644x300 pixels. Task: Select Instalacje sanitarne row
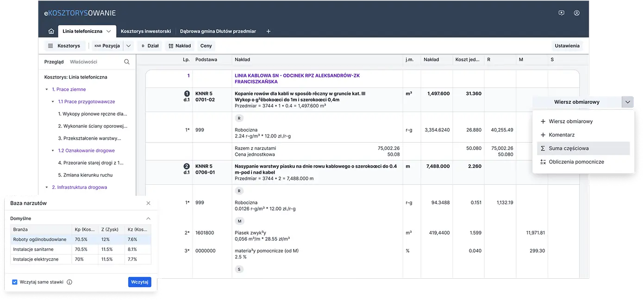[81, 249]
